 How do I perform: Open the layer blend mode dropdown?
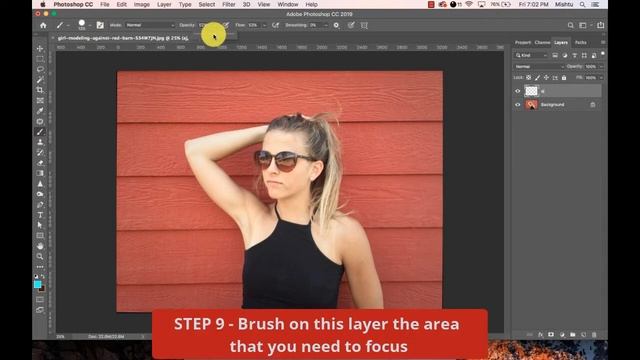coord(539,67)
